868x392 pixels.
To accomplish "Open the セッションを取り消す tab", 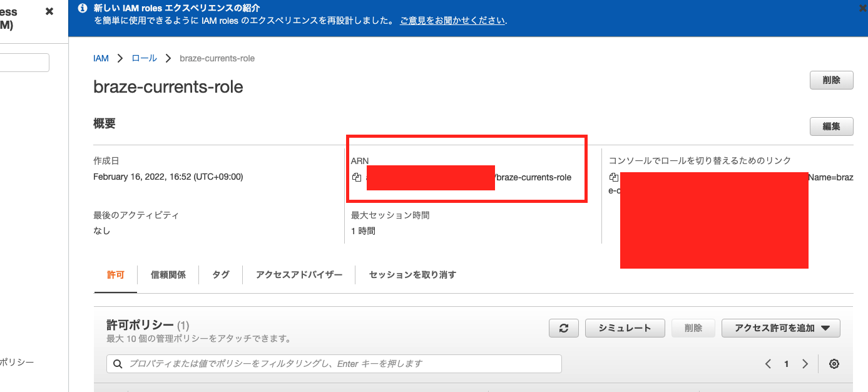I will click(412, 274).
